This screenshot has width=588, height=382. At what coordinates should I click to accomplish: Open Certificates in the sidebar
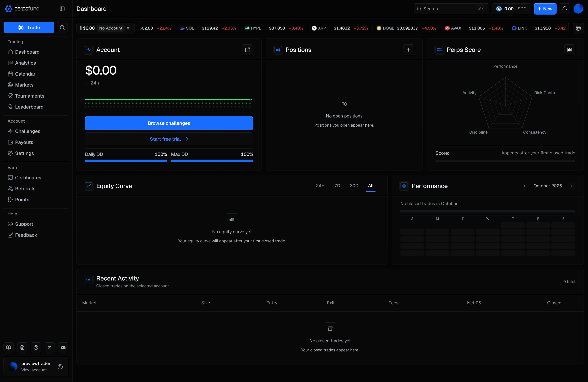36,178
